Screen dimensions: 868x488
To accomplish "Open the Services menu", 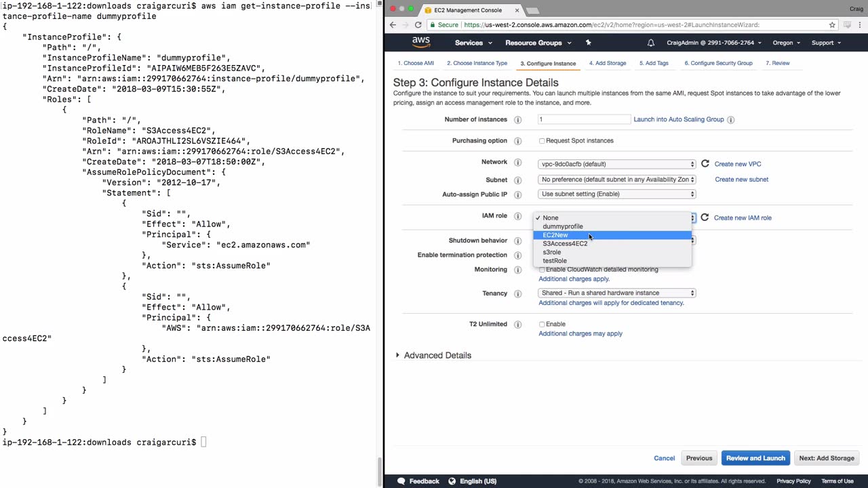I will (473, 43).
